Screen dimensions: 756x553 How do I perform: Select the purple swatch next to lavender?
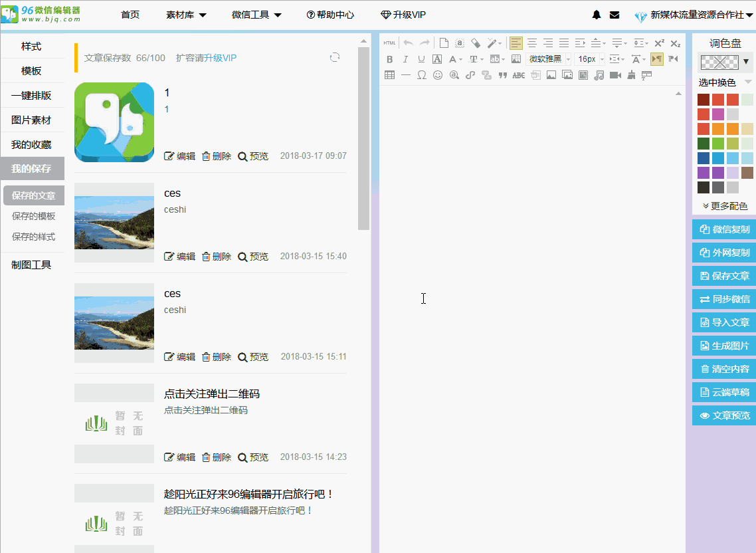coord(718,172)
